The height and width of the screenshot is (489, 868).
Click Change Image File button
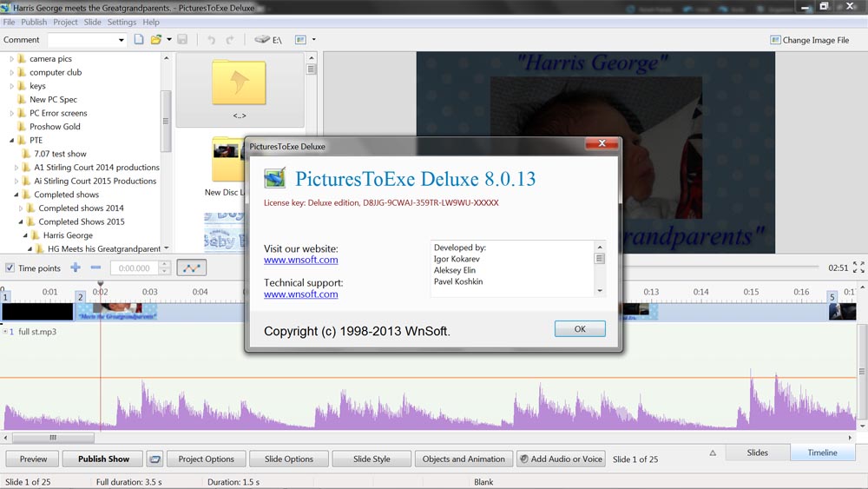(x=810, y=40)
